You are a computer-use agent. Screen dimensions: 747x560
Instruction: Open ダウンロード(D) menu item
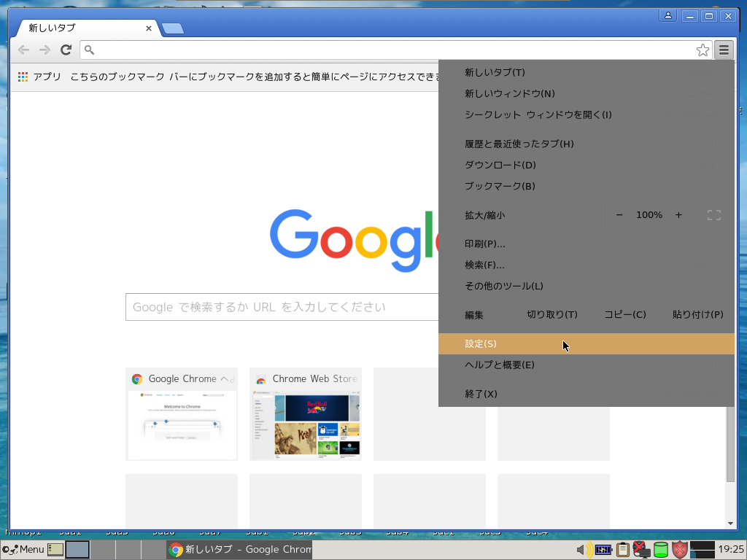tap(587, 165)
